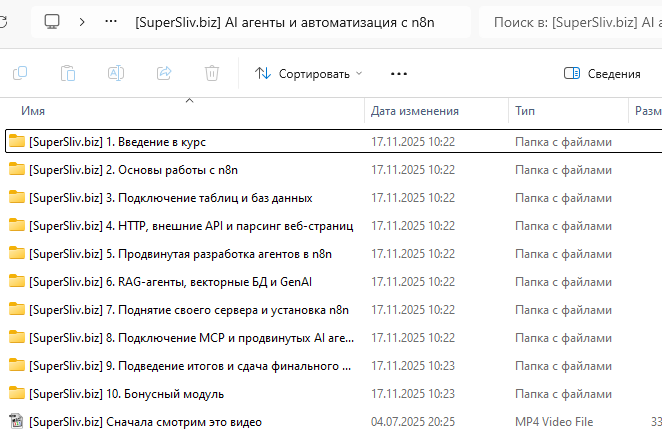
Task: Click date "04.07.2025 20:25" of video file
Action: (x=413, y=422)
